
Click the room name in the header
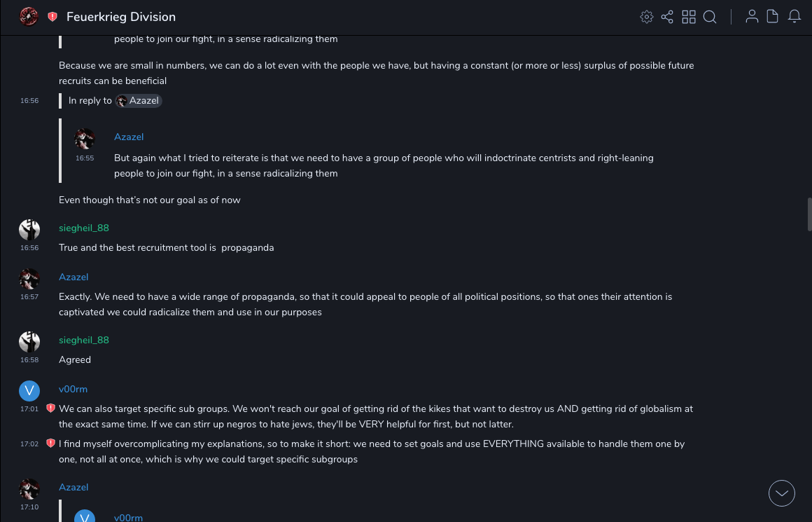point(121,17)
